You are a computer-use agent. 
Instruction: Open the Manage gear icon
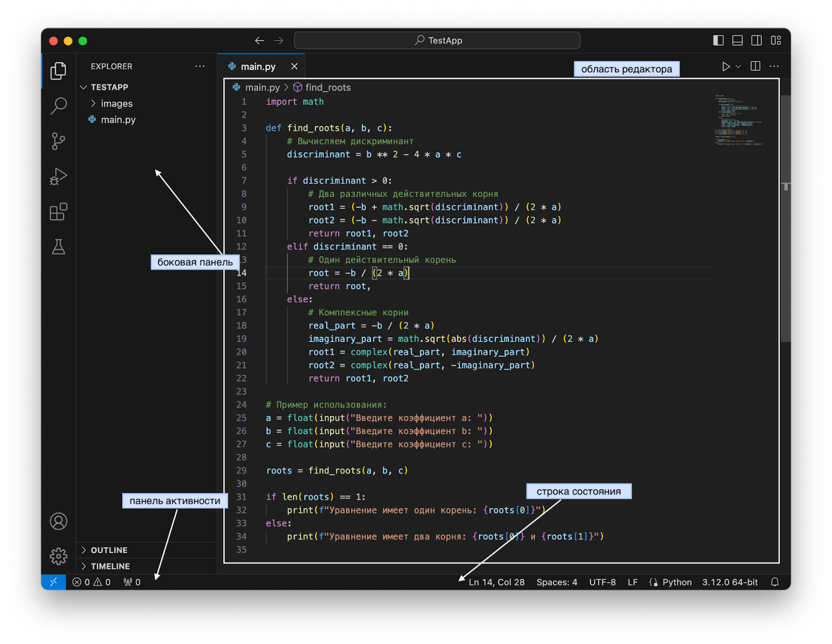point(58,556)
